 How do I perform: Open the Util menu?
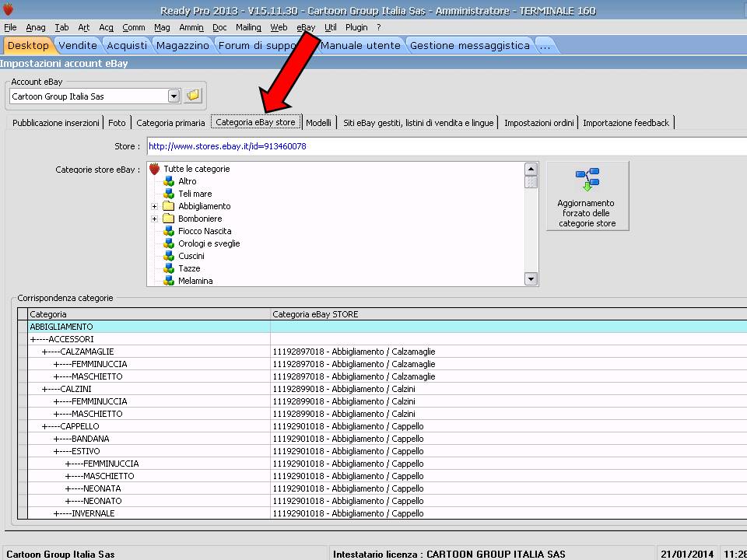(x=331, y=28)
